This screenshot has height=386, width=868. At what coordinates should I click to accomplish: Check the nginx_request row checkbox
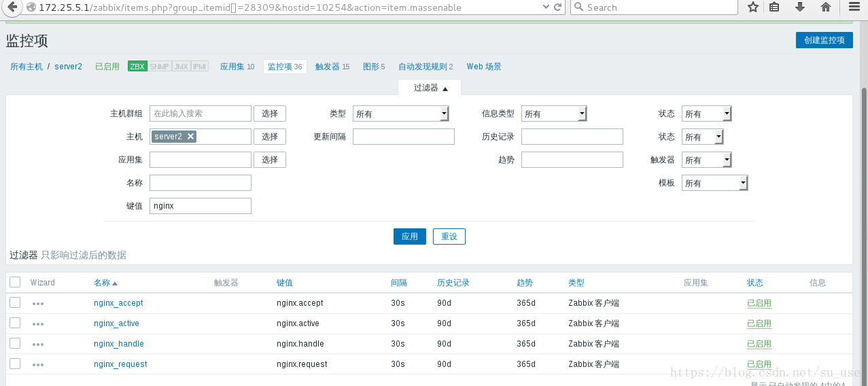point(15,364)
